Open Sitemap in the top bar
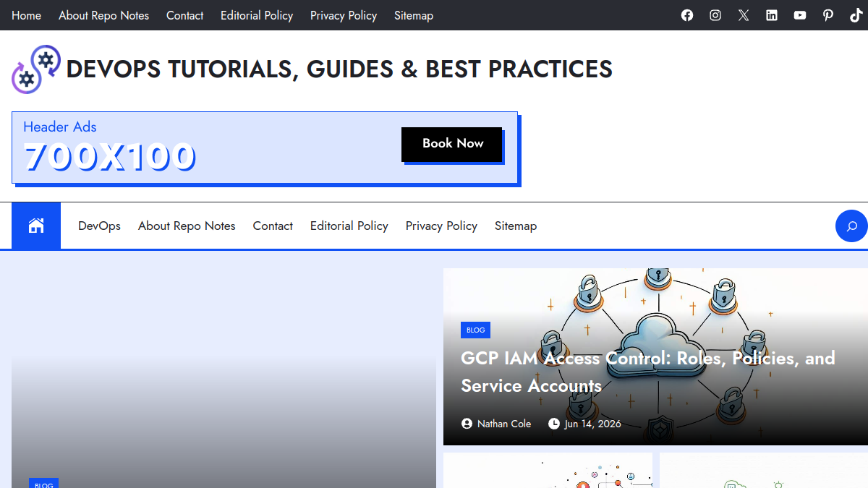This screenshot has width=868, height=488. (x=414, y=15)
